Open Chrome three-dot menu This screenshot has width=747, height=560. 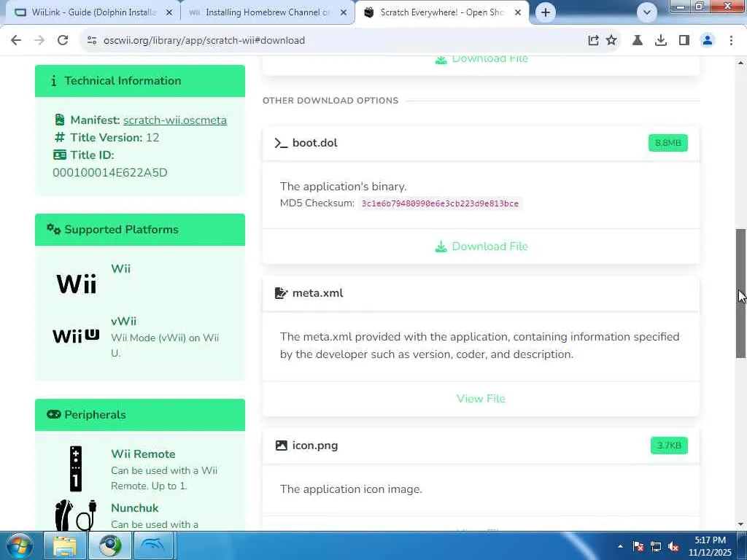[x=731, y=41]
